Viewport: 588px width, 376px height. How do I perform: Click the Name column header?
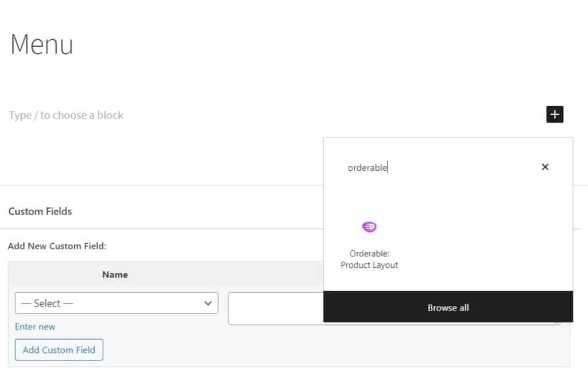(x=115, y=274)
